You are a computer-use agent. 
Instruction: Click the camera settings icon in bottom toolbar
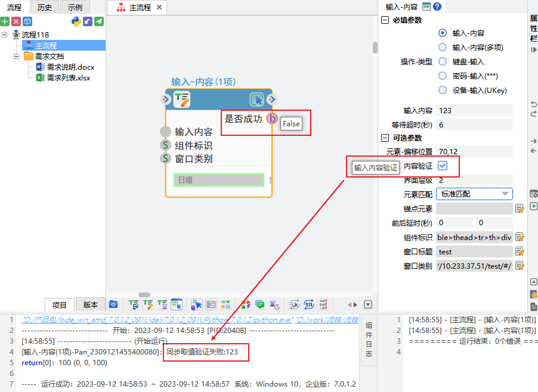(x=113, y=304)
